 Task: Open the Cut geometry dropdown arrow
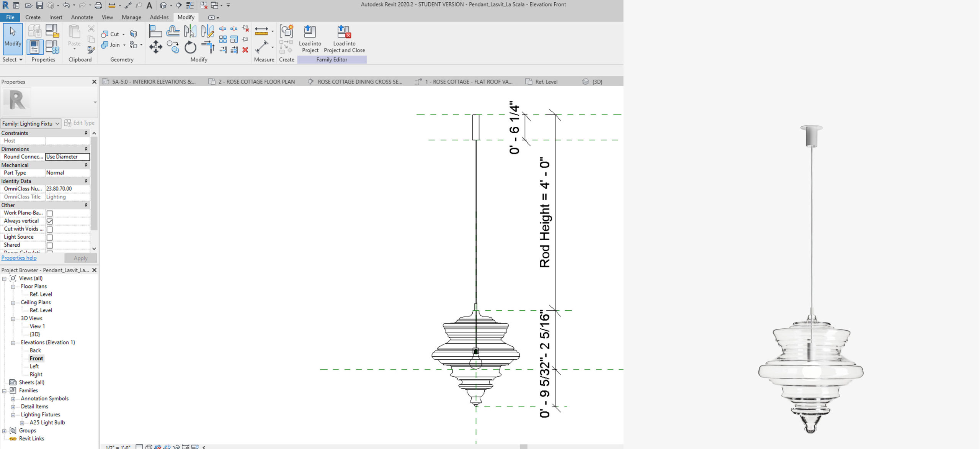pyautogui.click(x=123, y=34)
